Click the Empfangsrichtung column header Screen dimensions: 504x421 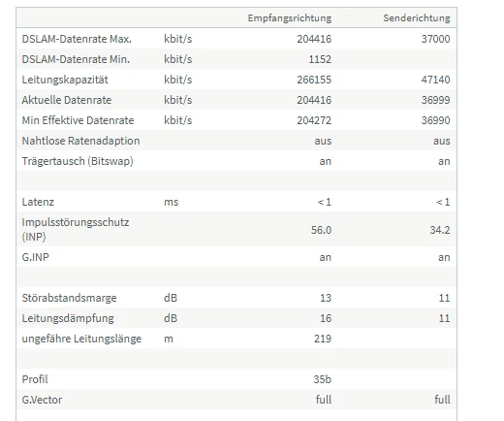[x=290, y=18]
